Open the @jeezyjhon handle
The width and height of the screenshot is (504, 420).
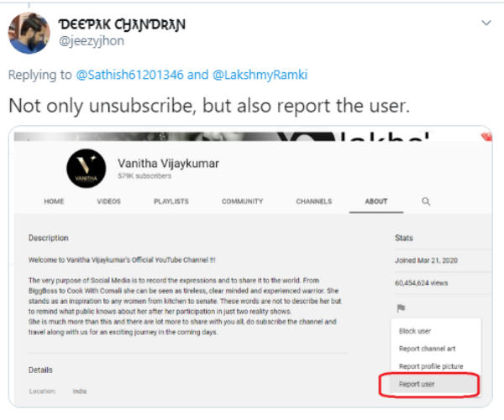92,41
